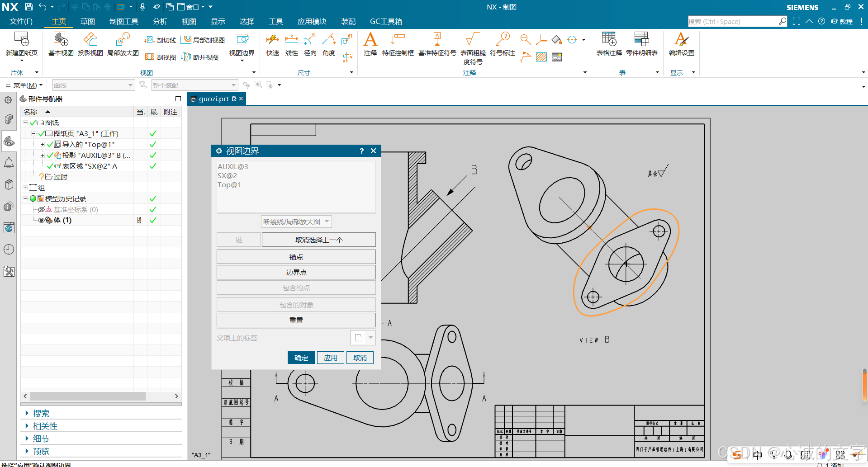Click the Tabular Note (表格注释) tool

coord(609,44)
